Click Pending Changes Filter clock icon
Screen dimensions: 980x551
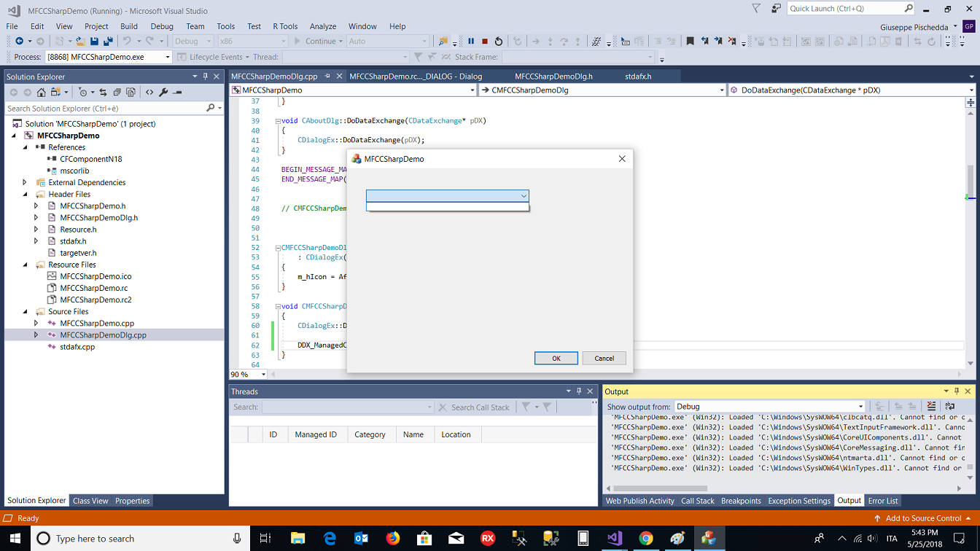click(x=82, y=93)
